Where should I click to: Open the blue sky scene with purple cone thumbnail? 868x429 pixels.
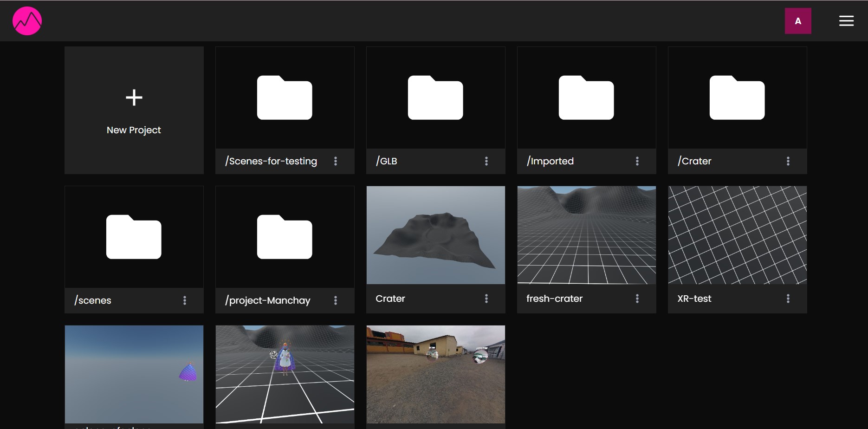click(x=134, y=374)
